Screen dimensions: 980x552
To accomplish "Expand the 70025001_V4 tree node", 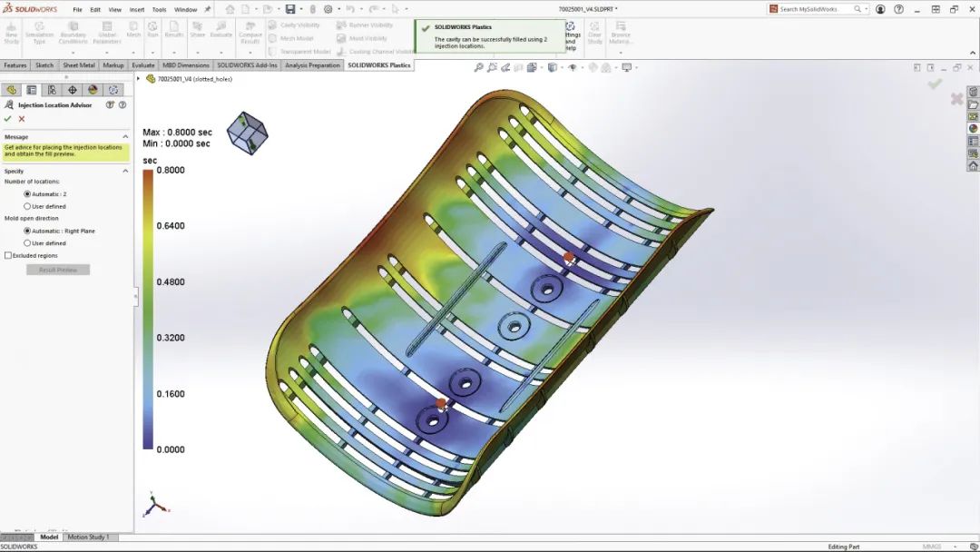I will (x=138, y=78).
